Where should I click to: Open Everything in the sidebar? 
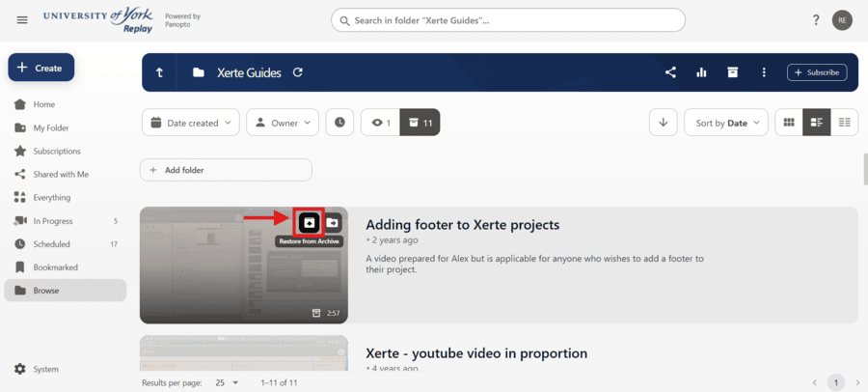[x=66, y=197]
